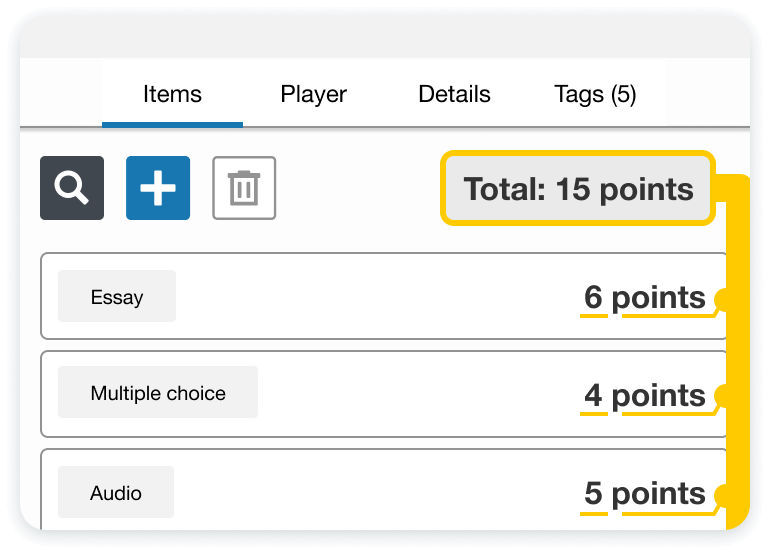
Task: Click the Essay 6 points value
Action: 645,298
